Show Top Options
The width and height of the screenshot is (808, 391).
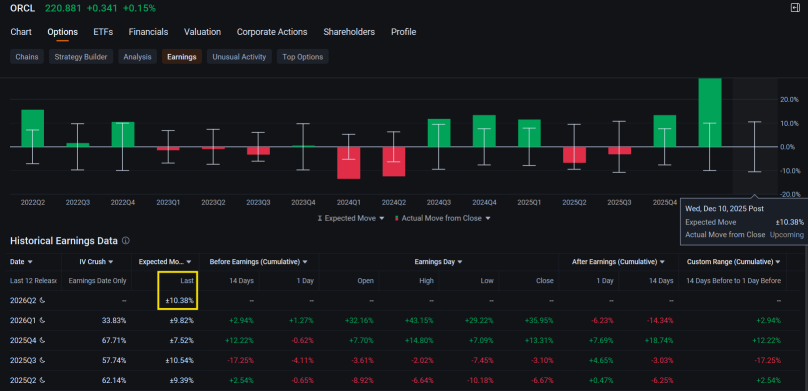pos(302,57)
